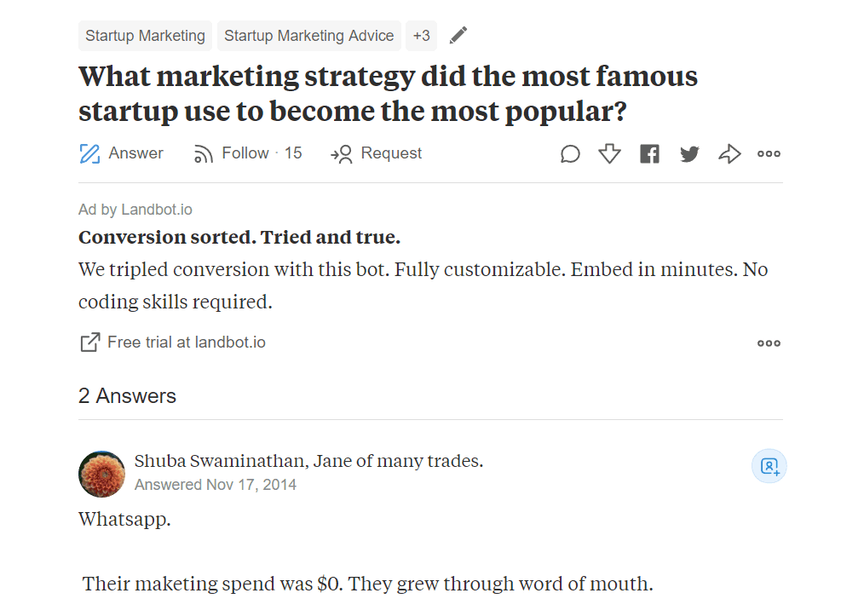The image size is (841, 616).
Task: Open the comment icon on the question
Action: [x=570, y=153]
